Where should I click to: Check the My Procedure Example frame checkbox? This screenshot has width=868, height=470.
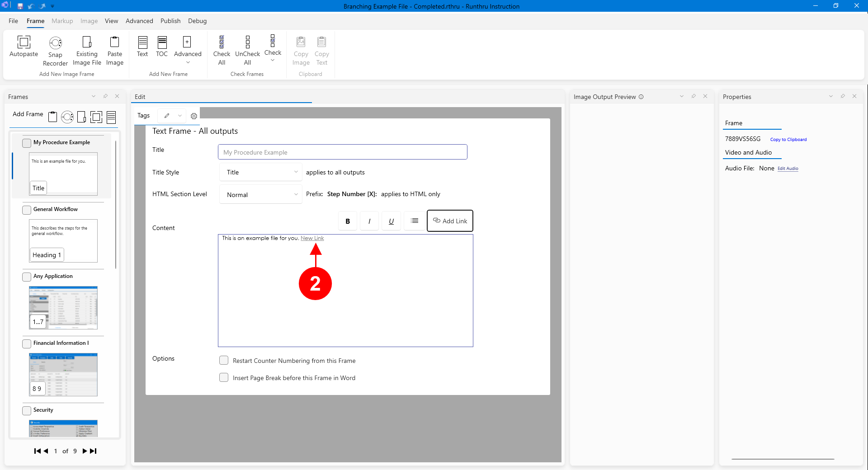point(27,143)
